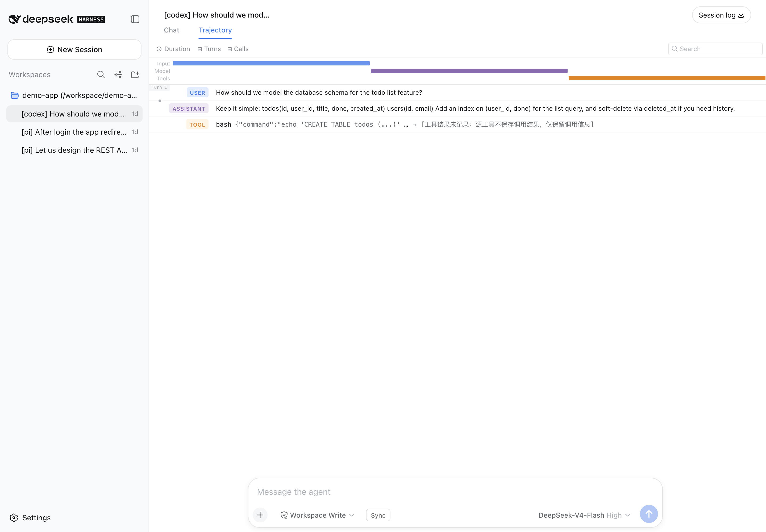Add attachment with plus button
Image resolution: width=766 pixels, height=532 pixels.
pos(260,515)
